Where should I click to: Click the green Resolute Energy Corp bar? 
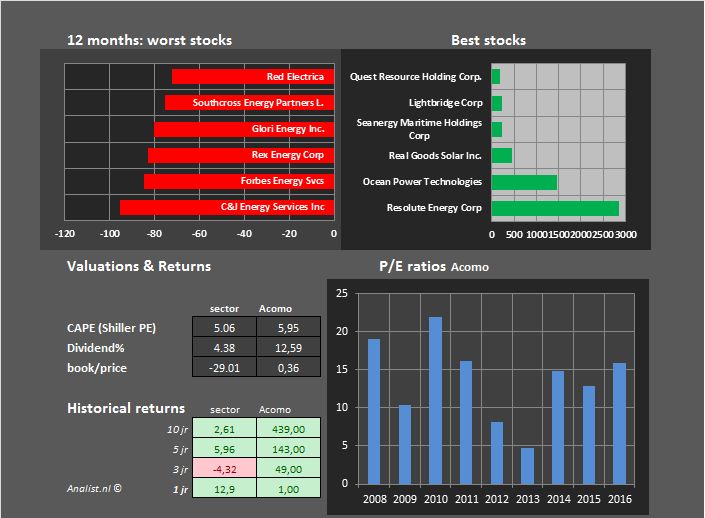554,208
